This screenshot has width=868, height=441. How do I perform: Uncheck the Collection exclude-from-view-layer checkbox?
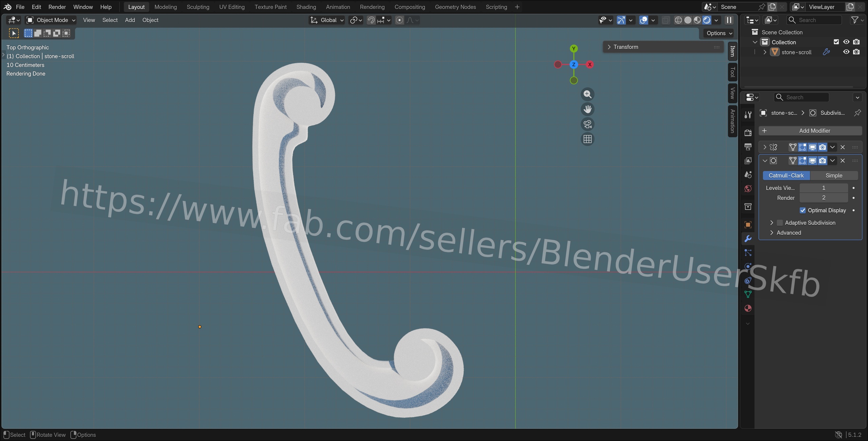[836, 42]
